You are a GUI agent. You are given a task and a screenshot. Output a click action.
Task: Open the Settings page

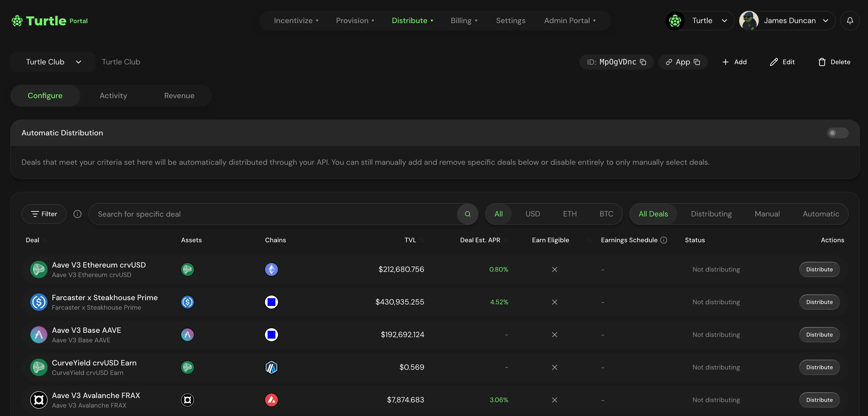tap(510, 21)
